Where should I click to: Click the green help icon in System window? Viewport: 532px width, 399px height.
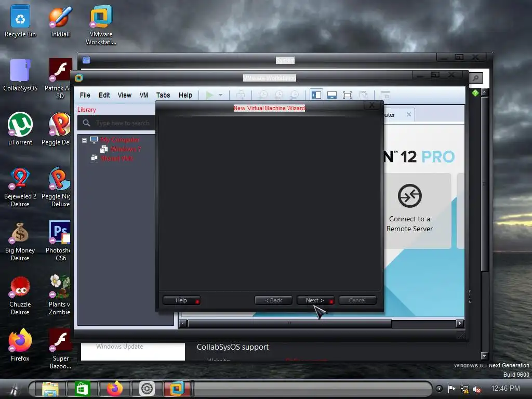click(475, 92)
